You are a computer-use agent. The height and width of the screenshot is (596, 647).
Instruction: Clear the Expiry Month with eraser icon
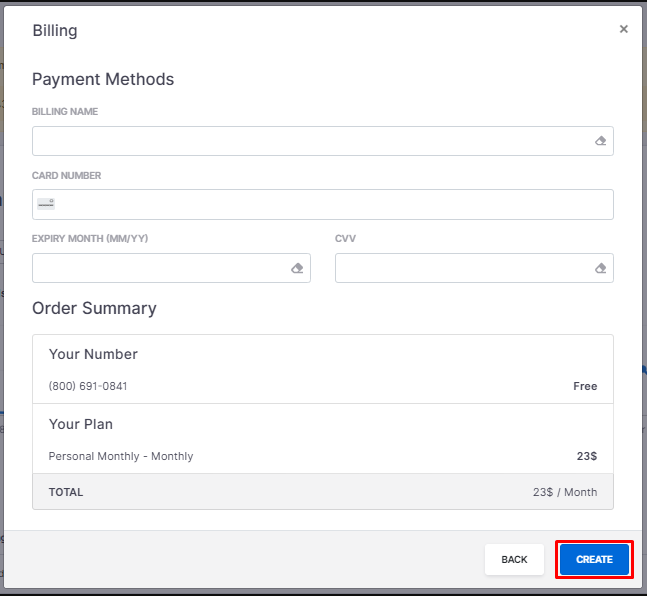click(x=297, y=268)
